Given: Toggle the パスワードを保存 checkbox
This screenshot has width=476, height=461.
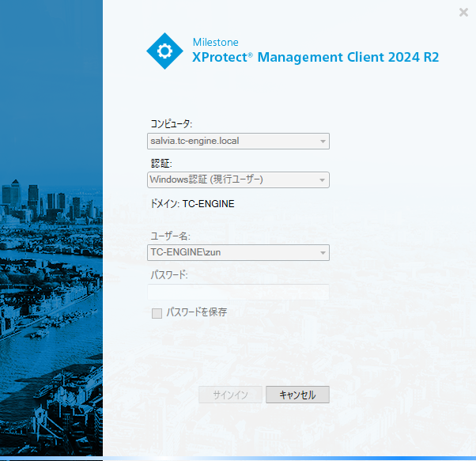Looking at the screenshot, I should pyautogui.click(x=157, y=313).
